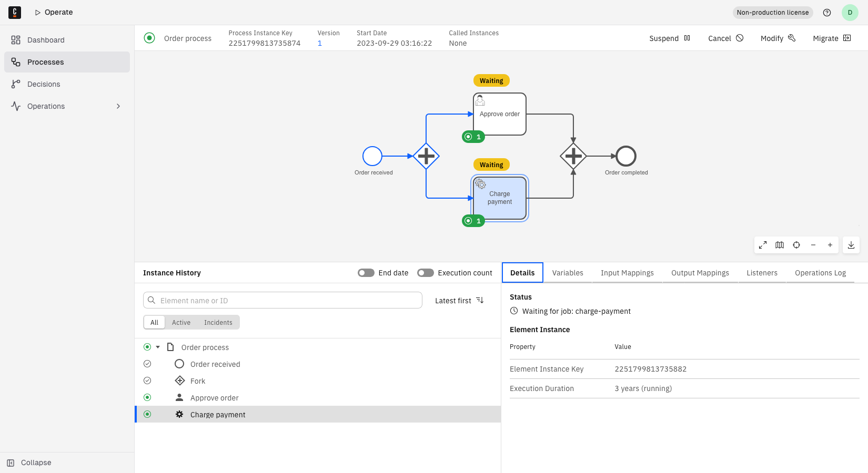Open Processes in the sidebar
This screenshot has width=868, height=473.
67,62
